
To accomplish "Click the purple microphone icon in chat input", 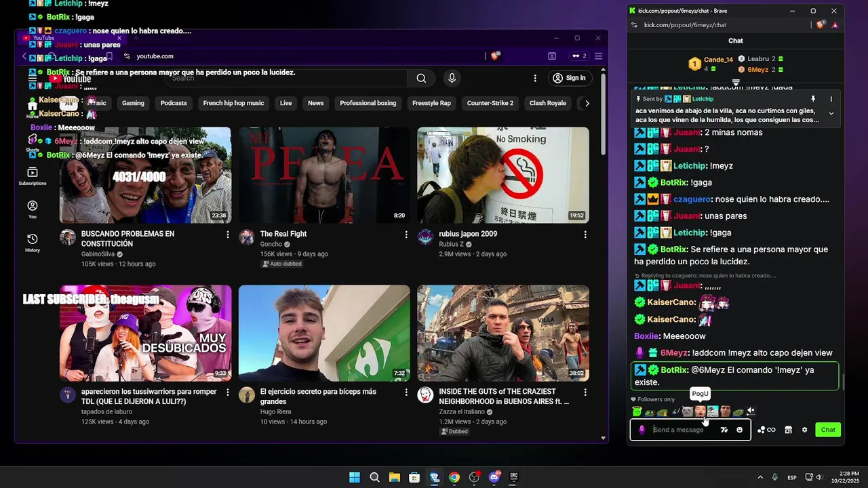I will click(642, 430).
